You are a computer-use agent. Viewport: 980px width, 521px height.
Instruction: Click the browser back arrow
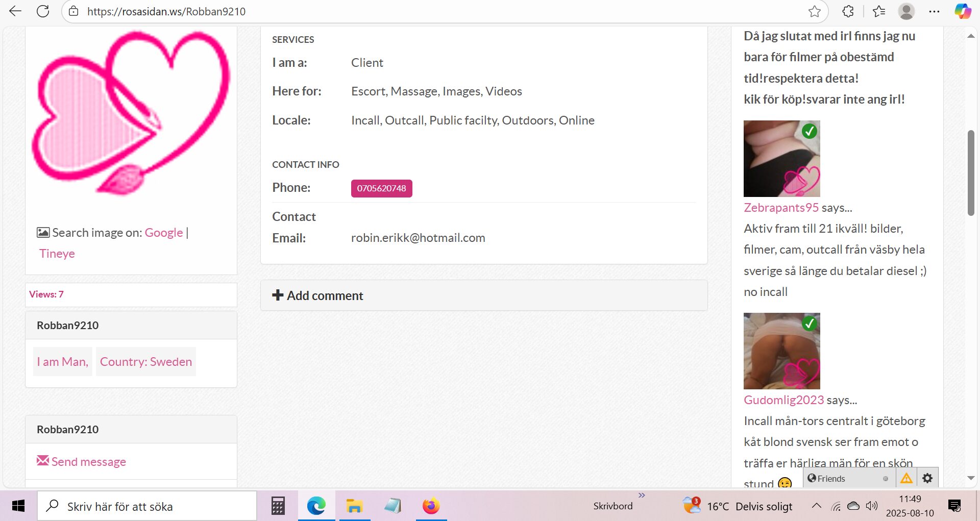coord(15,11)
